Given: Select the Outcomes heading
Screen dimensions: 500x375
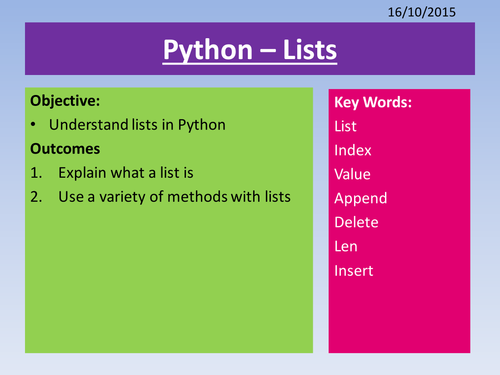Looking at the screenshot, I should pyautogui.click(x=65, y=149).
